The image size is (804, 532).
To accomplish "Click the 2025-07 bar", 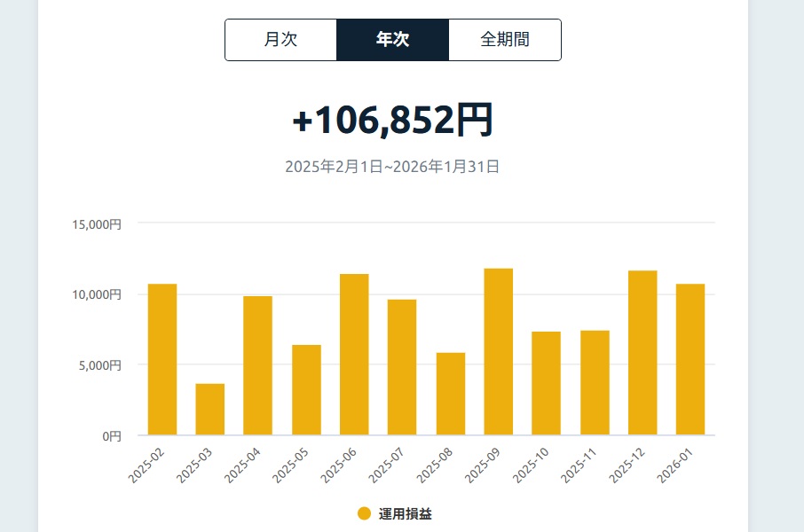I will click(x=402, y=368).
